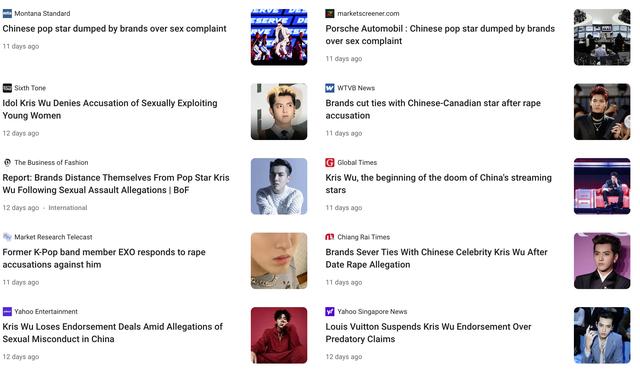Screen dimensions: 640x376
Task: Click the Montana Standard source icon
Action: 7,13
